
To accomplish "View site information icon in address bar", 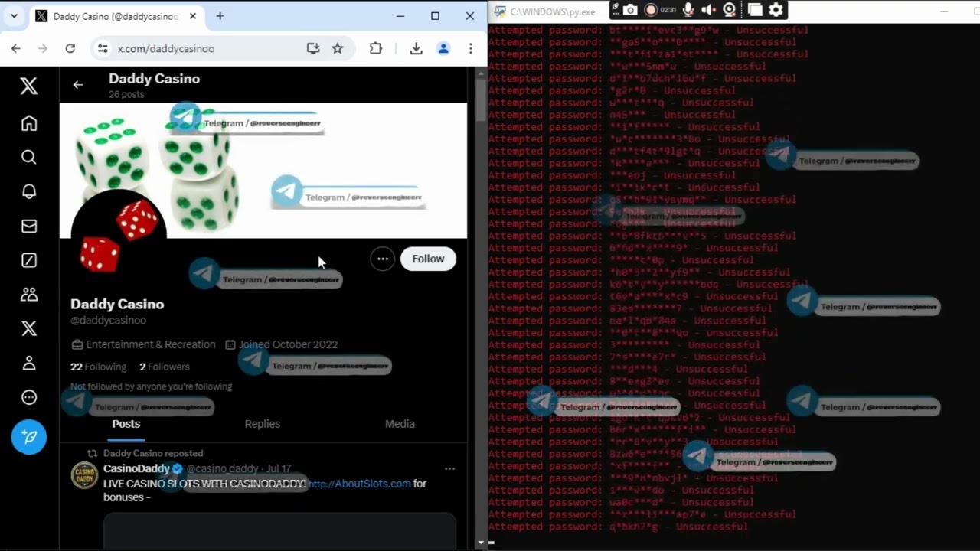I will pyautogui.click(x=103, y=48).
